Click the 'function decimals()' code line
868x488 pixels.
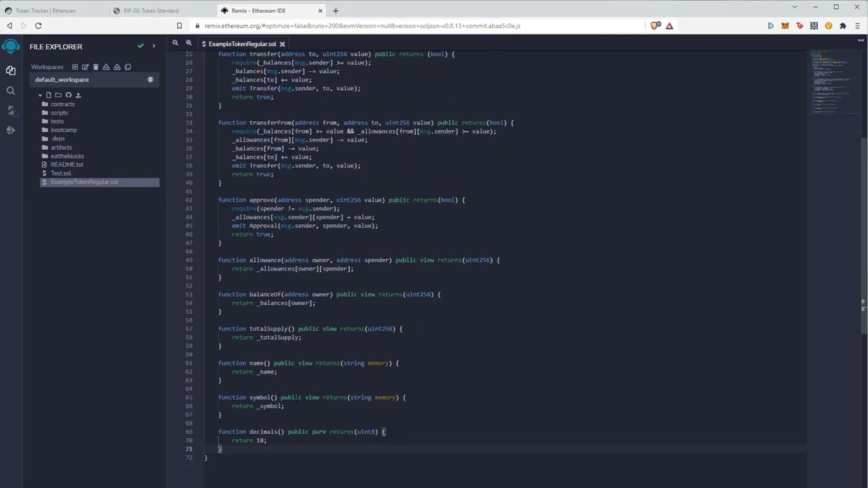tap(302, 432)
